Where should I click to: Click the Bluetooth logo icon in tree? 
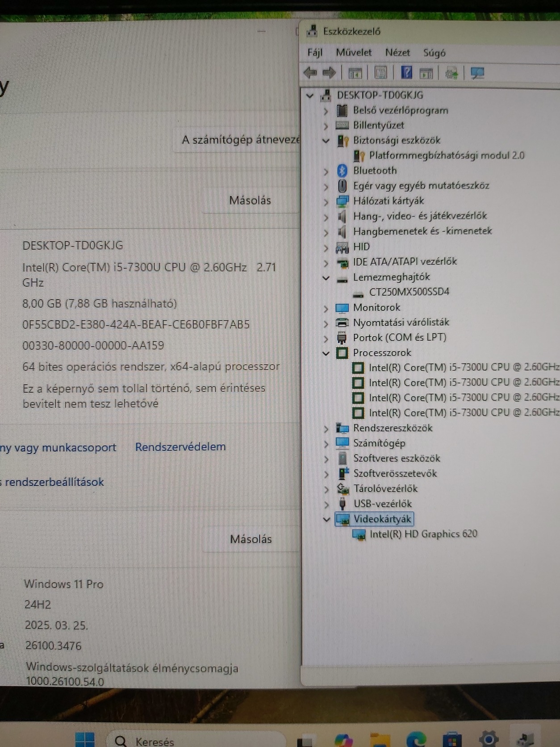[x=342, y=171]
